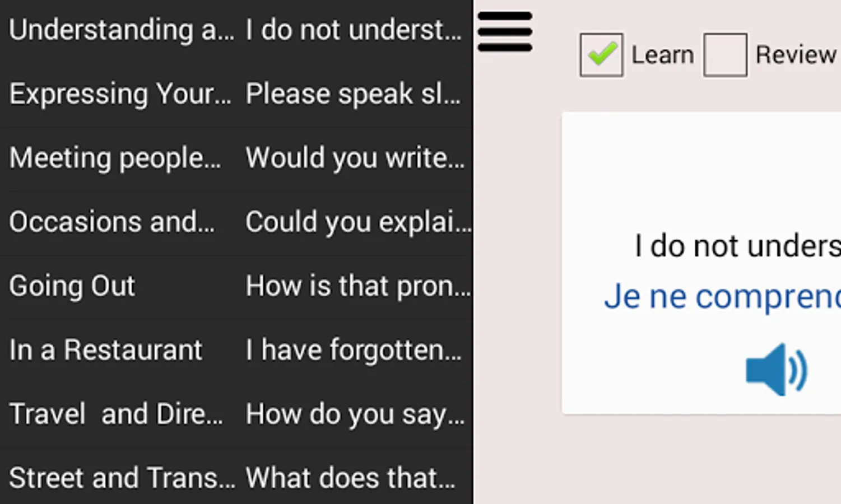Select phrase 'I do not underst...'
This screenshot has height=504, width=841.
pos(354,30)
